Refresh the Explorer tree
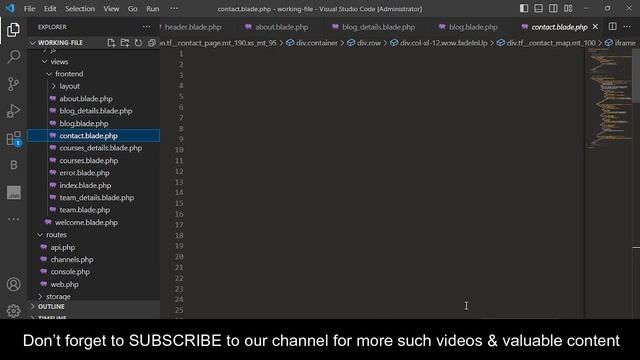 click(x=138, y=42)
